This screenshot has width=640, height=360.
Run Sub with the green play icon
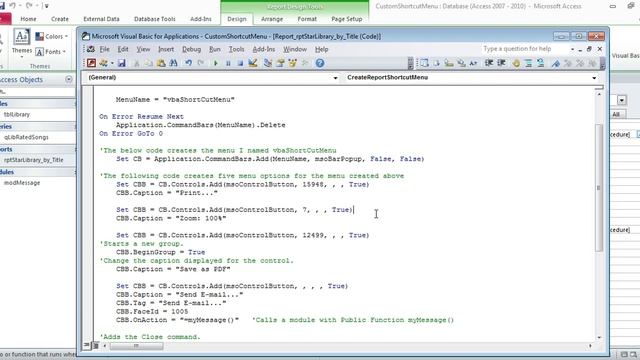216,63
